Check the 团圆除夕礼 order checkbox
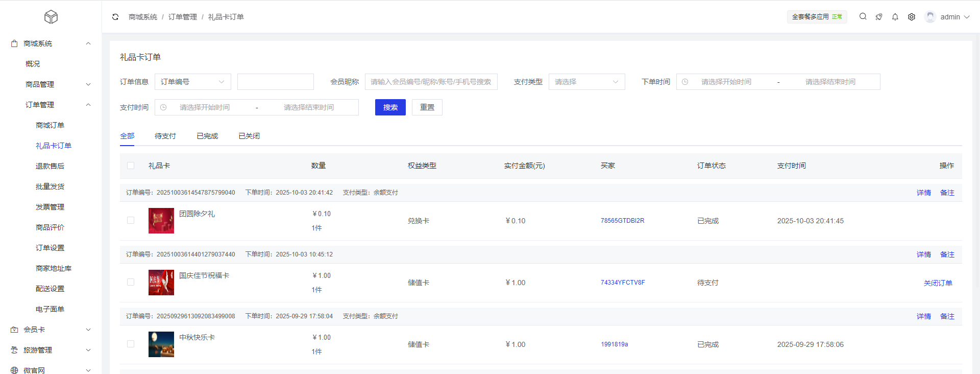The image size is (980, 374). click(x=131, y=220)
